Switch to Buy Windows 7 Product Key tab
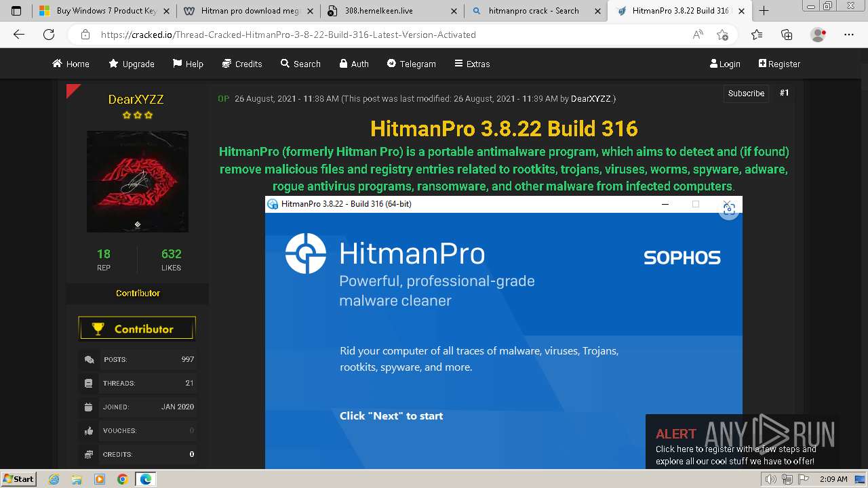 tap(104, 11)
